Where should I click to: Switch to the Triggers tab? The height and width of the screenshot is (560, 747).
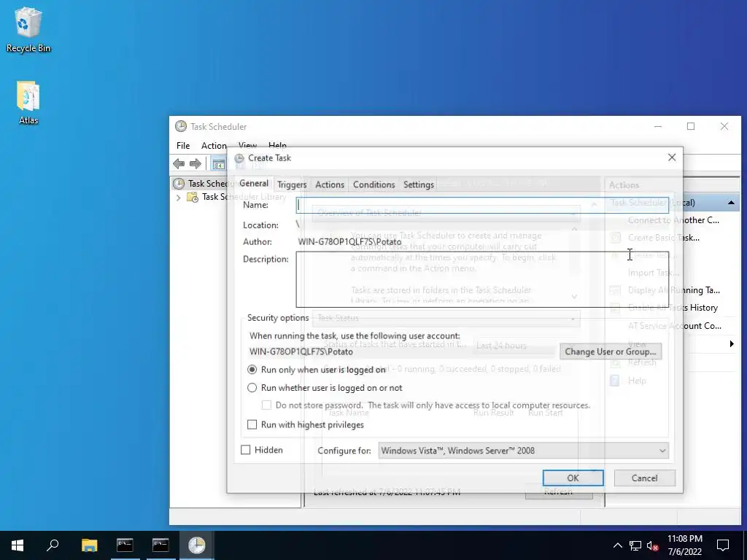coord(292,184)
